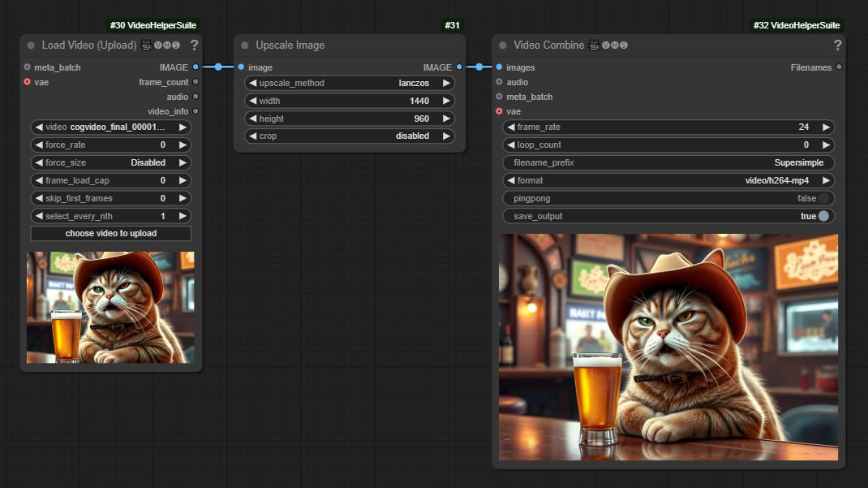Toggle the pingpong switch

click(824, 198)
